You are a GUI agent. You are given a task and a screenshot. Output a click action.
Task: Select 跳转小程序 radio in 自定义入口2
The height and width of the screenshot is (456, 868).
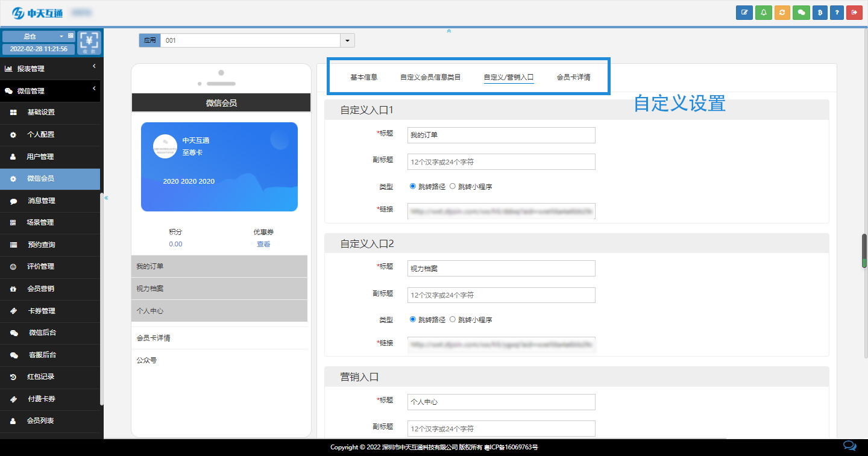click(453, 319)
